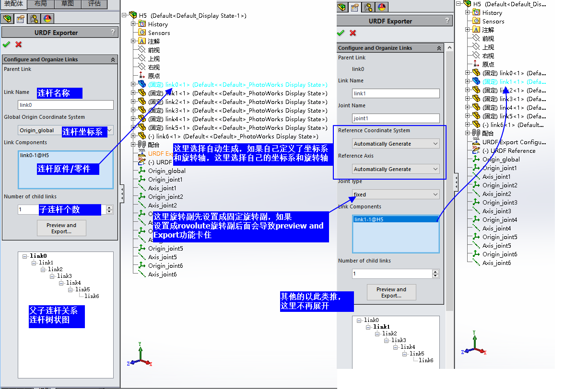588x389 pixels.
Task: Click H5 assembly icon in left feature tree
Action: 133,15
